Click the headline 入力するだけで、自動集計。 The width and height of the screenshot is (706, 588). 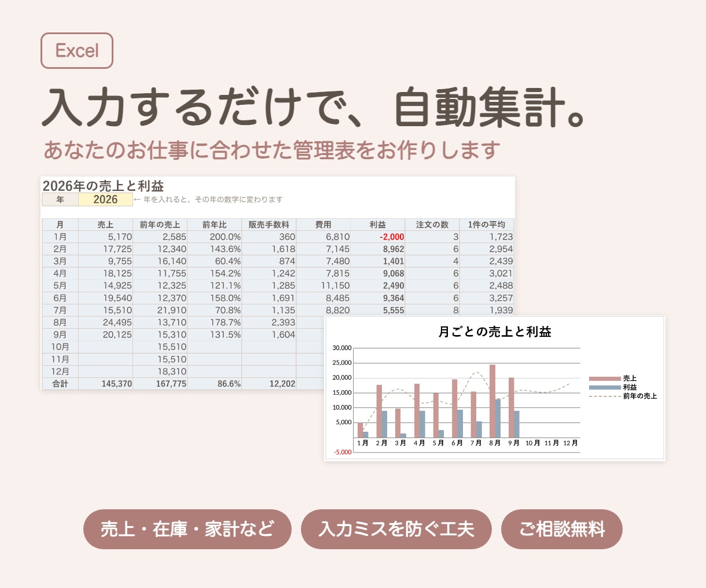click(314, 107)
